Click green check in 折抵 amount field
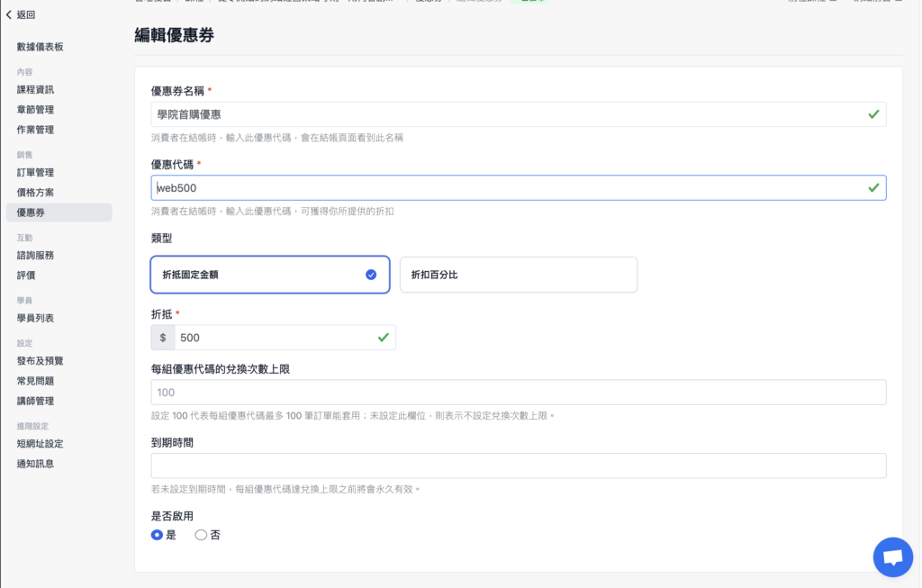 (x=384, y=338)
